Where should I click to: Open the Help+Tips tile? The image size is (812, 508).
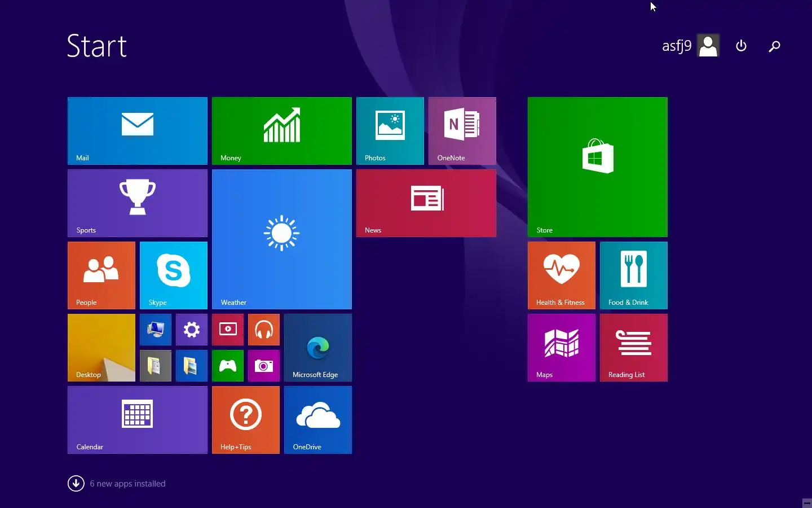click(246, 420)
